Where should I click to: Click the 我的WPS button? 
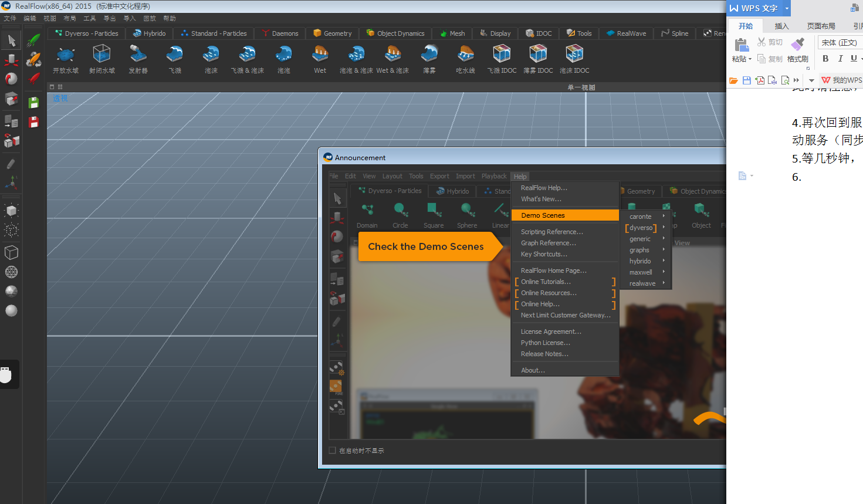click(x=841, y=80)
